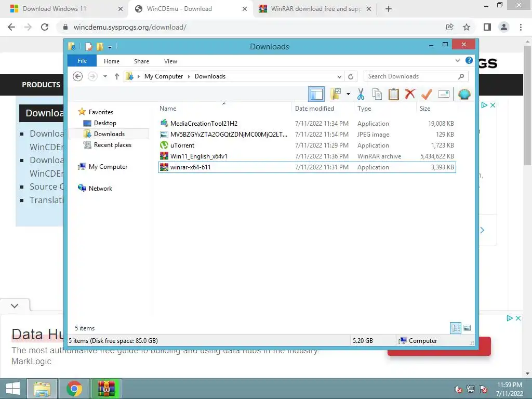Open the Share ribbon tab

coord(141,61)
